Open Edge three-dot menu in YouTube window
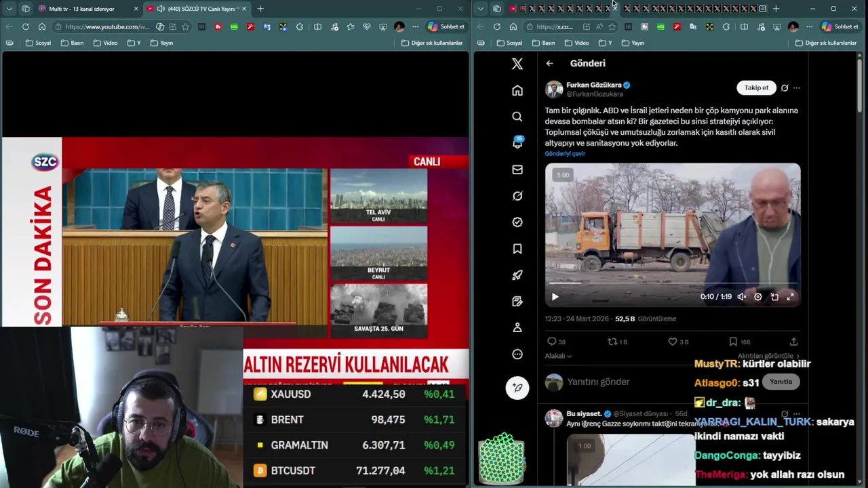Screen dimensions: 868x488 pos(416,26)
